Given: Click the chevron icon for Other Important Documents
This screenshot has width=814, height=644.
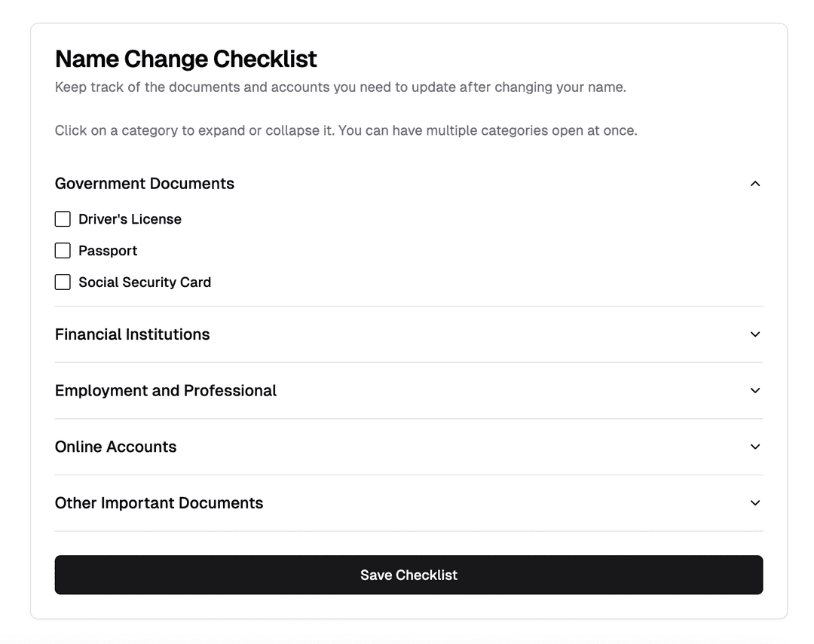Looking at the screenshot, I should pos(755,503).
